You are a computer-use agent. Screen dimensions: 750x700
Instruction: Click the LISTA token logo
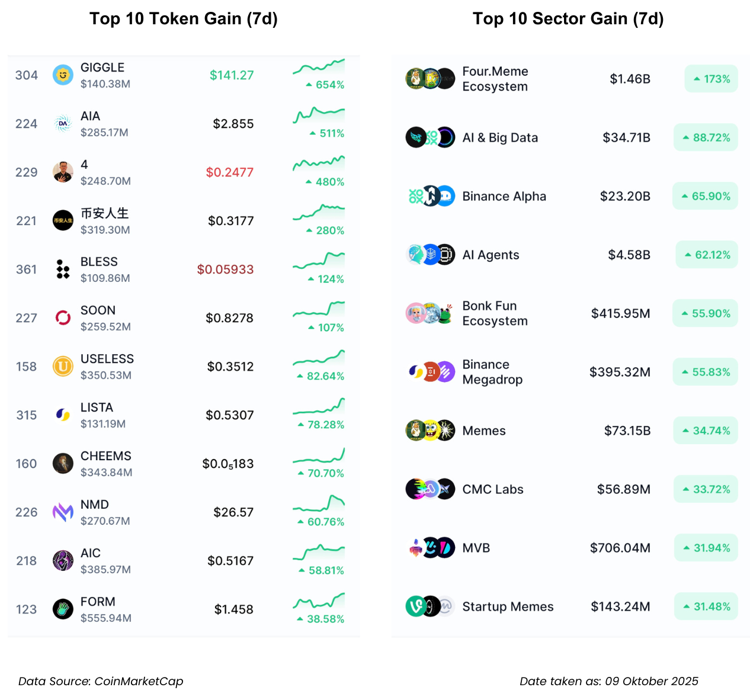point(63,415)
